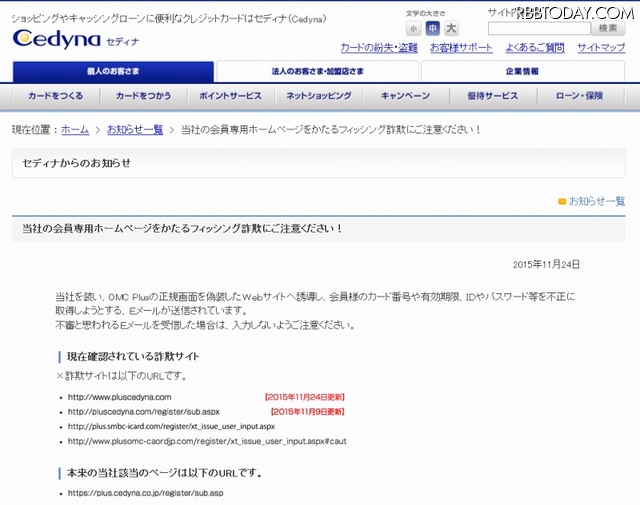Open ポイントサービス menu
This screenshot has height=505, width=640.
231,96
